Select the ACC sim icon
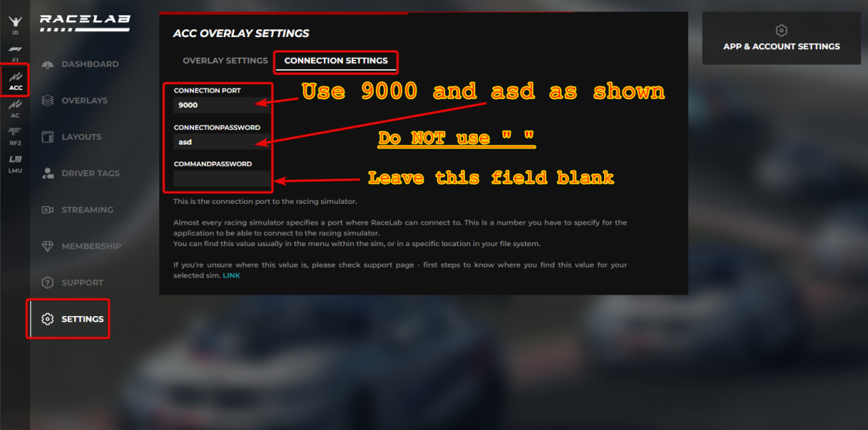 coord(15,80)
